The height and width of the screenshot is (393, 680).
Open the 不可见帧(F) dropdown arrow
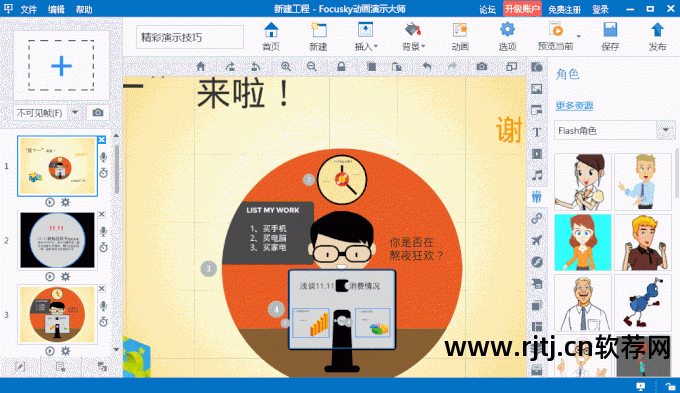tap(75, 113)
